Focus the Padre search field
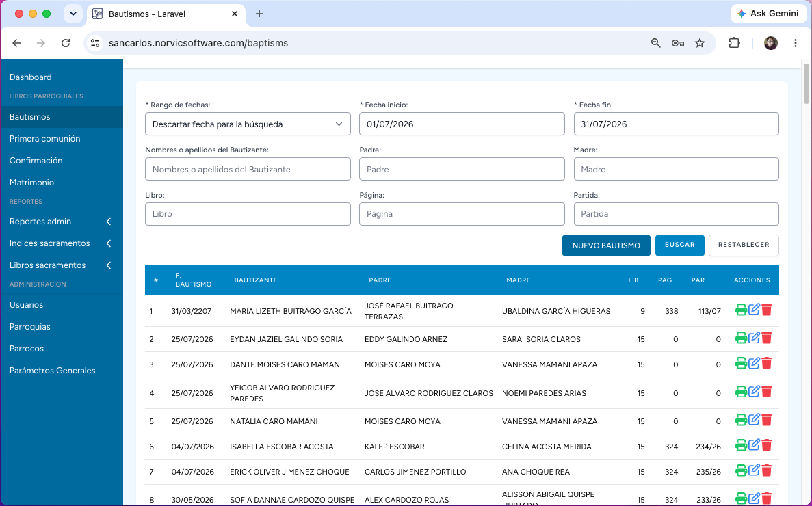 point(462,169)
